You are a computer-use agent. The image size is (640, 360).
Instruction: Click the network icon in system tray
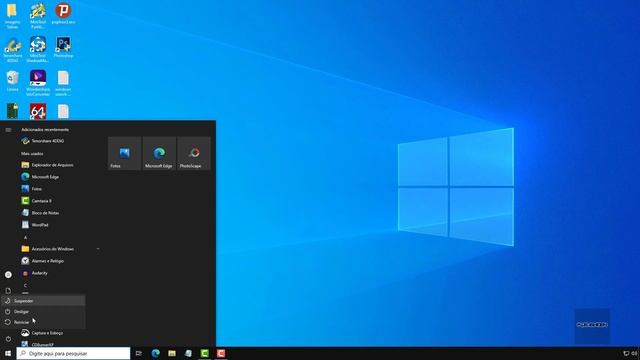click(x=627, y=353)
